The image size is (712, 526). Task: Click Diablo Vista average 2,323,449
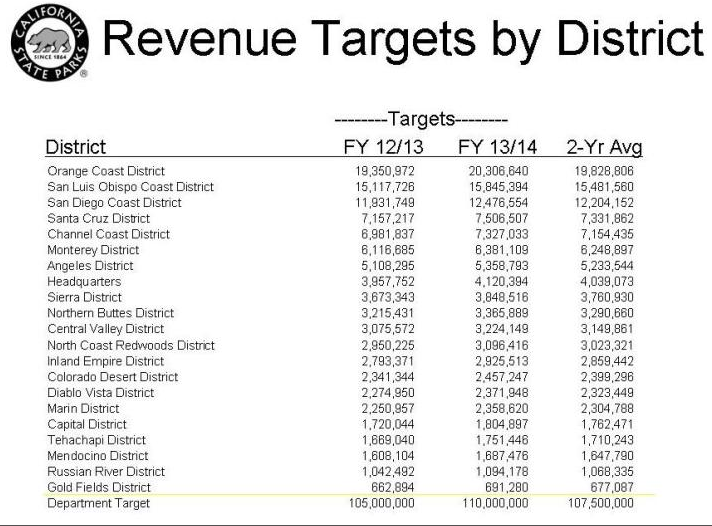pyautogui.click(x=607, y=393)
